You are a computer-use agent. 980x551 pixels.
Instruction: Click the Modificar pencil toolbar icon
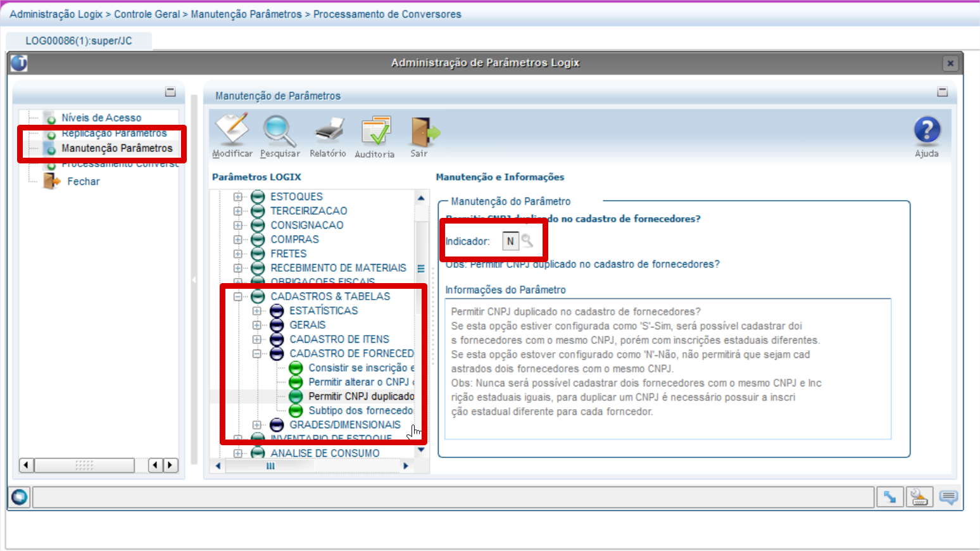point(232,130)
